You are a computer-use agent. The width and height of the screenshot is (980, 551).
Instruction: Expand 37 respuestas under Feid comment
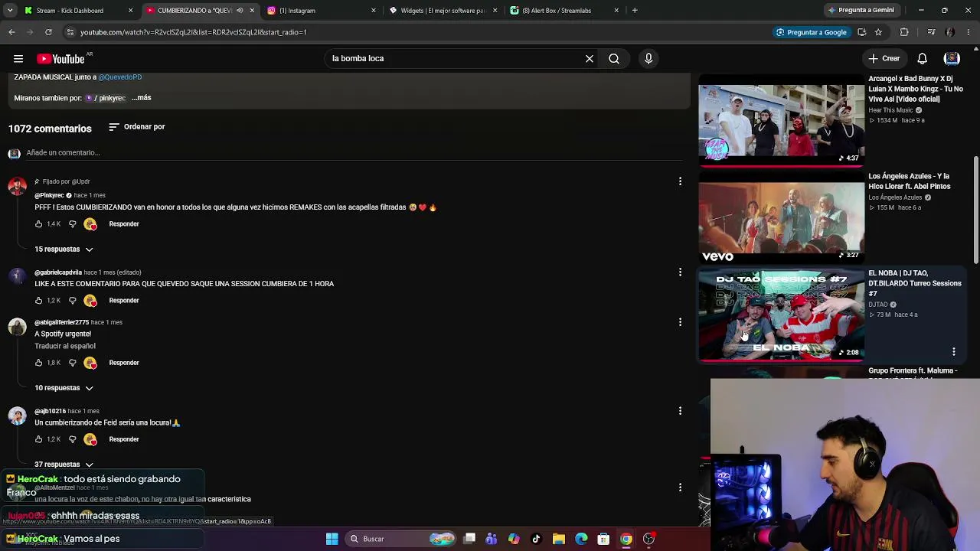[x=64, y=465]
